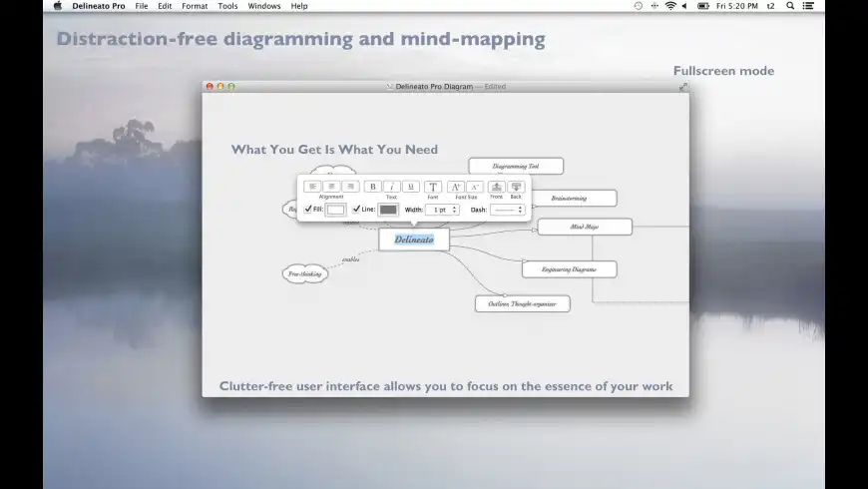Click the volume speaker icon
This screenshot has height=489, width=868.
pyautogui.click(x=684, y=6)
